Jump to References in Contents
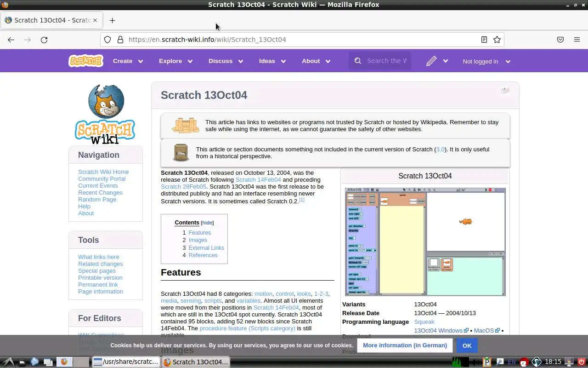 (x=203, y=255)
